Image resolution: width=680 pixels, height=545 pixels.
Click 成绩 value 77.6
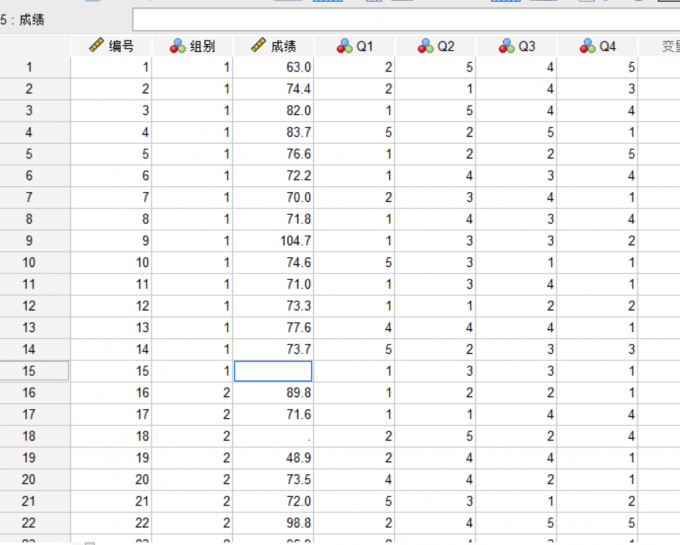273,328
